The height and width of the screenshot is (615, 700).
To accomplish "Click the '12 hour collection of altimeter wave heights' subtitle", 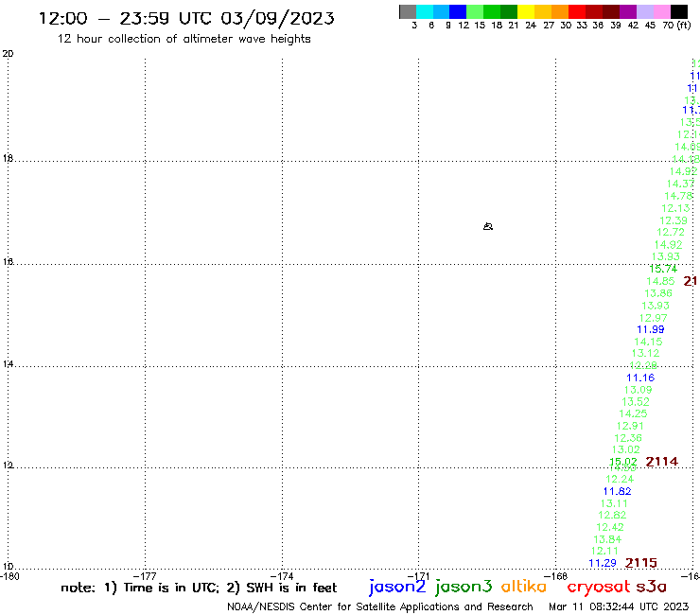I will click(x=184, y=39).
